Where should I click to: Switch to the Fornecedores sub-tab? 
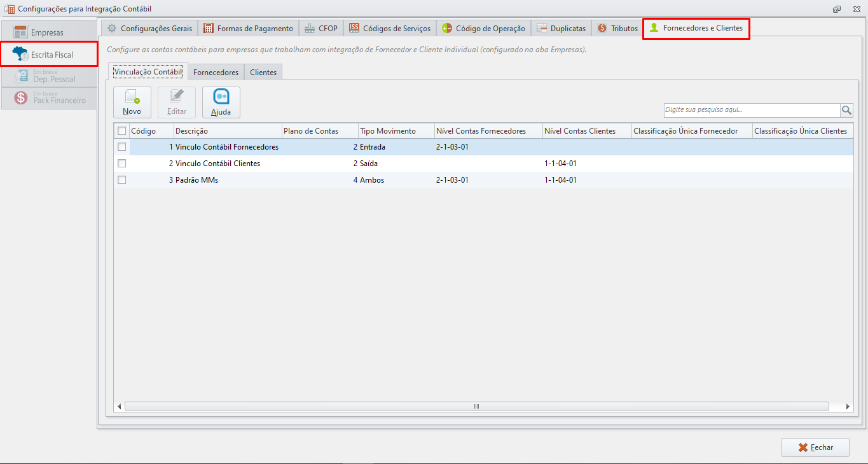[216, 72]
